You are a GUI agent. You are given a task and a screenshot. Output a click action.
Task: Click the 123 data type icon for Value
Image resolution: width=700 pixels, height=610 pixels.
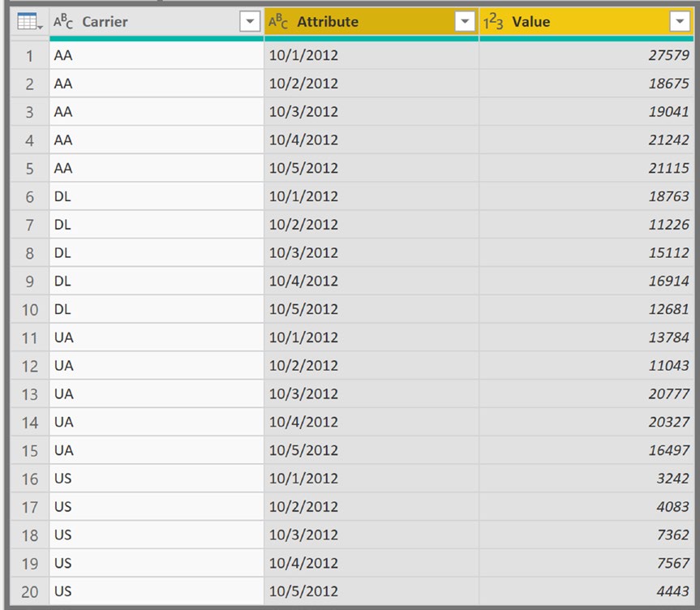coord(493,21)
